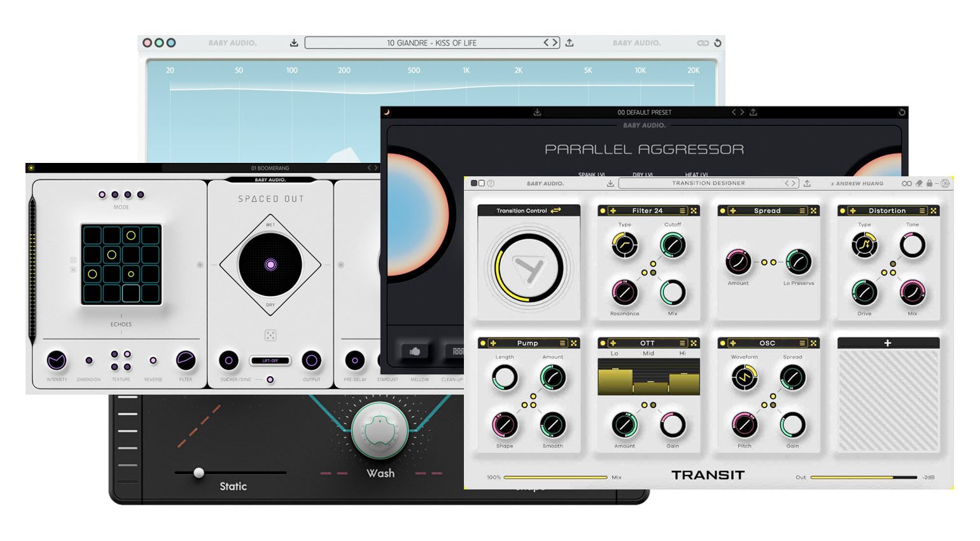
Task: Click the Static slider handle
Action: (199, 472)
